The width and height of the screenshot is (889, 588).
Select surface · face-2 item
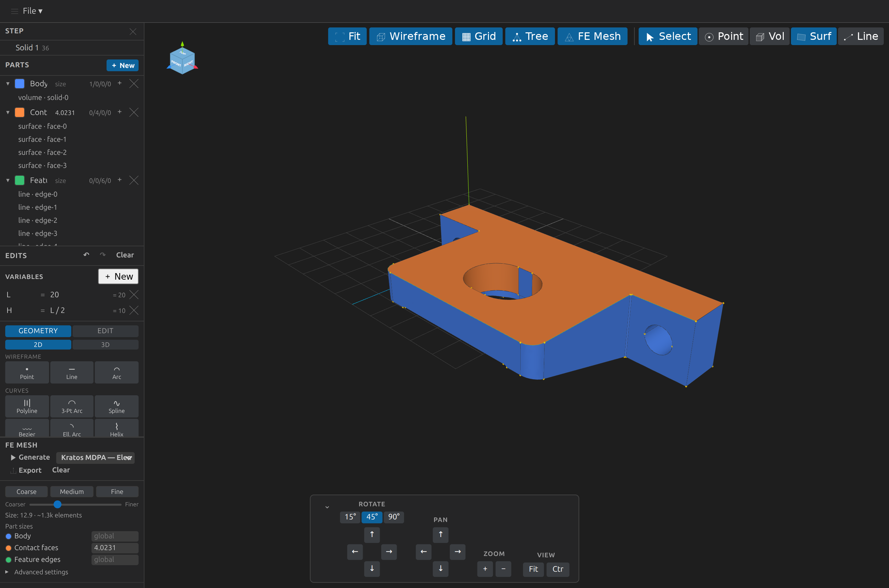click(x=42, y=152)
